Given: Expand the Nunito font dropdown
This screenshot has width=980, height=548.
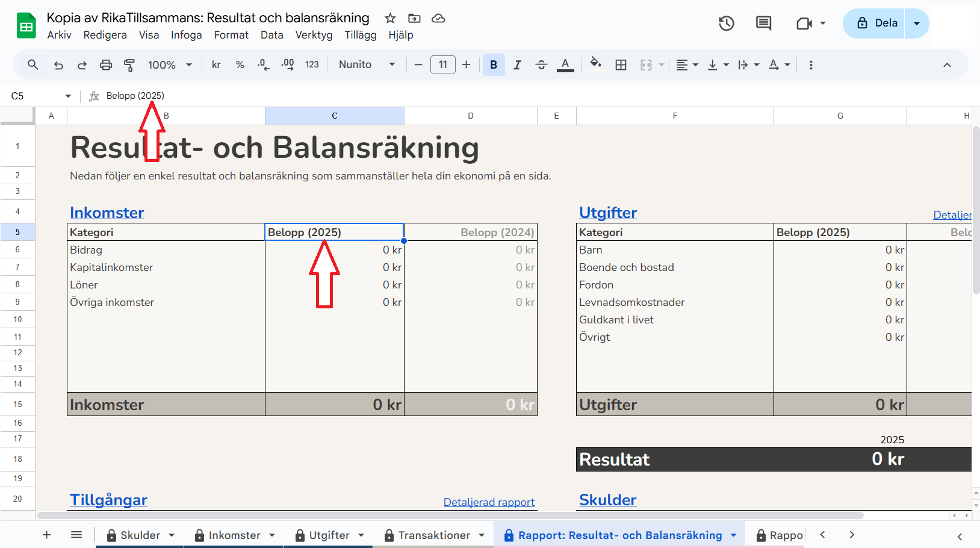Looking at the screenshot, I should [367, 65].
